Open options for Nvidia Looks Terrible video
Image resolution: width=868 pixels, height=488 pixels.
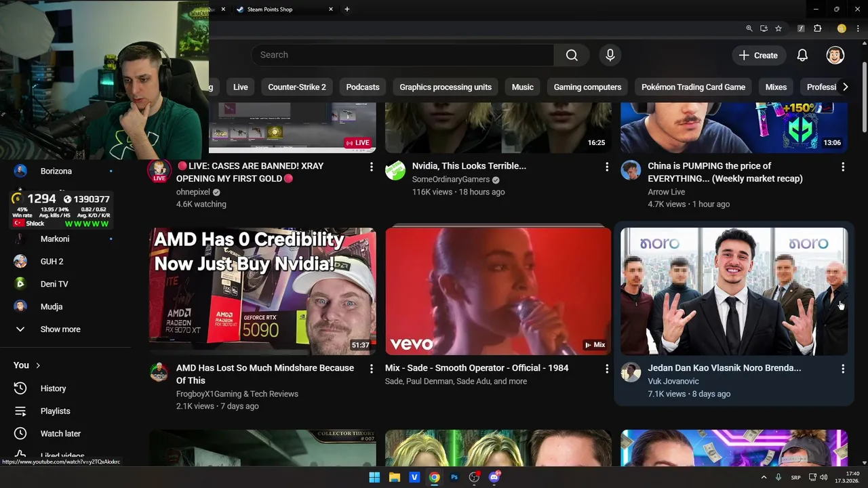607,167
